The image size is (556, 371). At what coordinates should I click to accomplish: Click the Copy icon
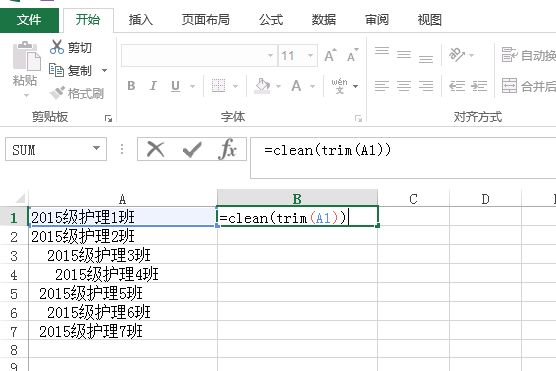click(x=56, y=70)
